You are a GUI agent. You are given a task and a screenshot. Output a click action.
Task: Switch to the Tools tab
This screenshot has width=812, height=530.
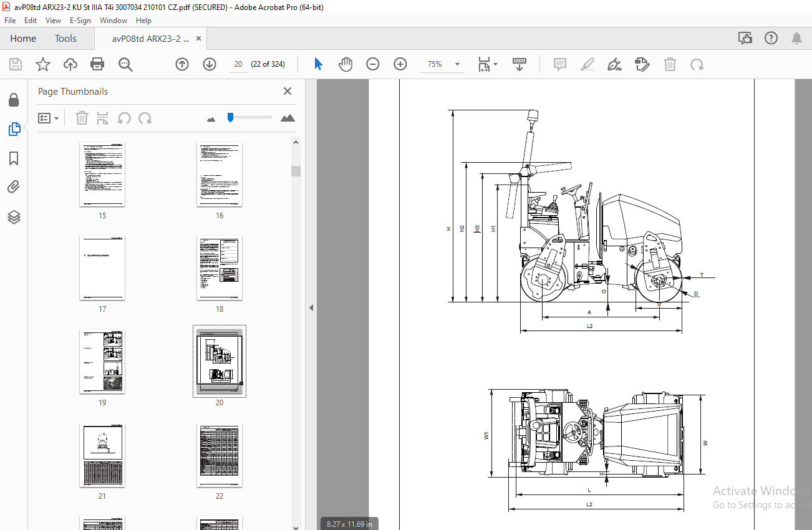tap(65, 38)
